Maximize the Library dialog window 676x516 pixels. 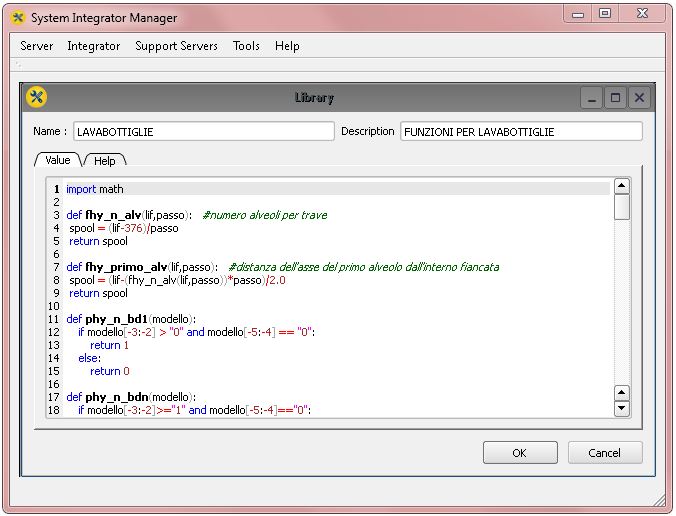point(616,97)
